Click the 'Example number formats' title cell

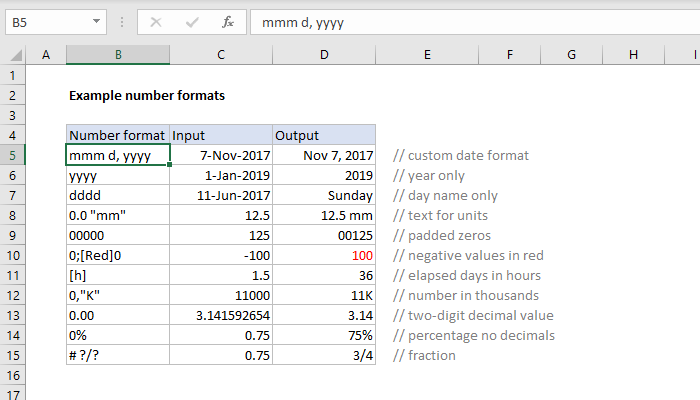click(x=147, y=96)
